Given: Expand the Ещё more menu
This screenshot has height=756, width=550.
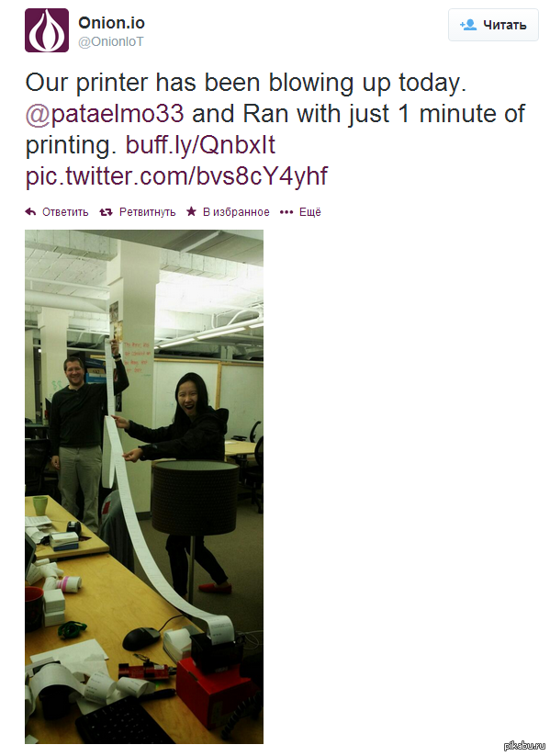Looking at the screenshot, I should pyautogui.click(x=310, y=211).
